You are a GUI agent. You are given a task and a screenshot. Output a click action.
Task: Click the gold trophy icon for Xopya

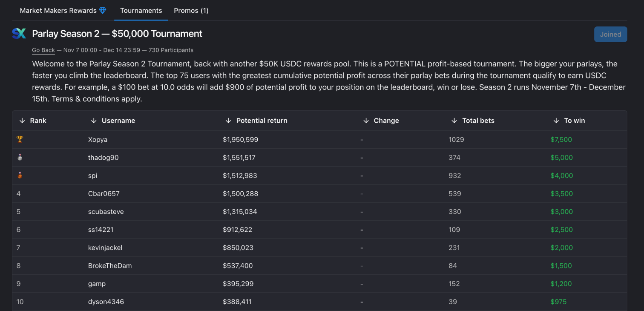(x=20, y=139)
